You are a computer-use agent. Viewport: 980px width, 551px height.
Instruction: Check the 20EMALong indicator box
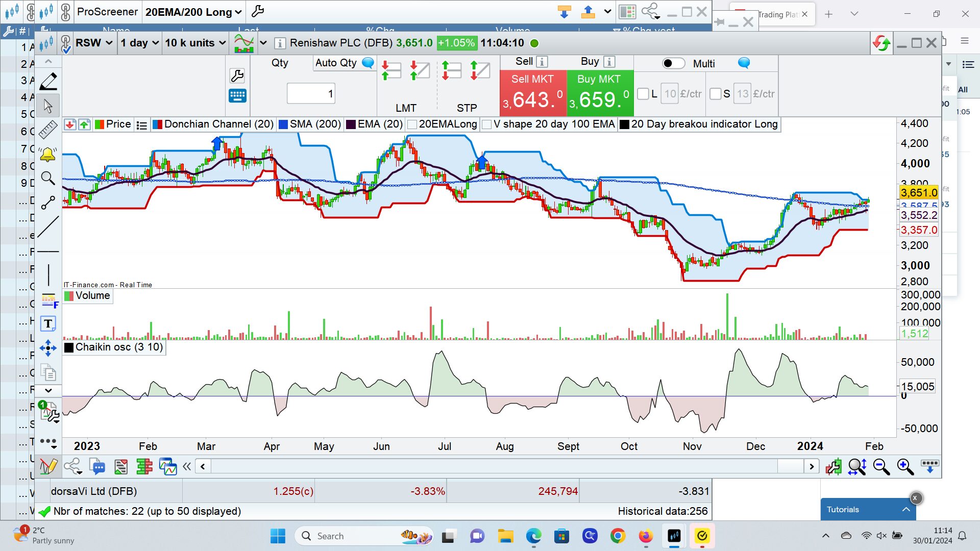(412, 124)
